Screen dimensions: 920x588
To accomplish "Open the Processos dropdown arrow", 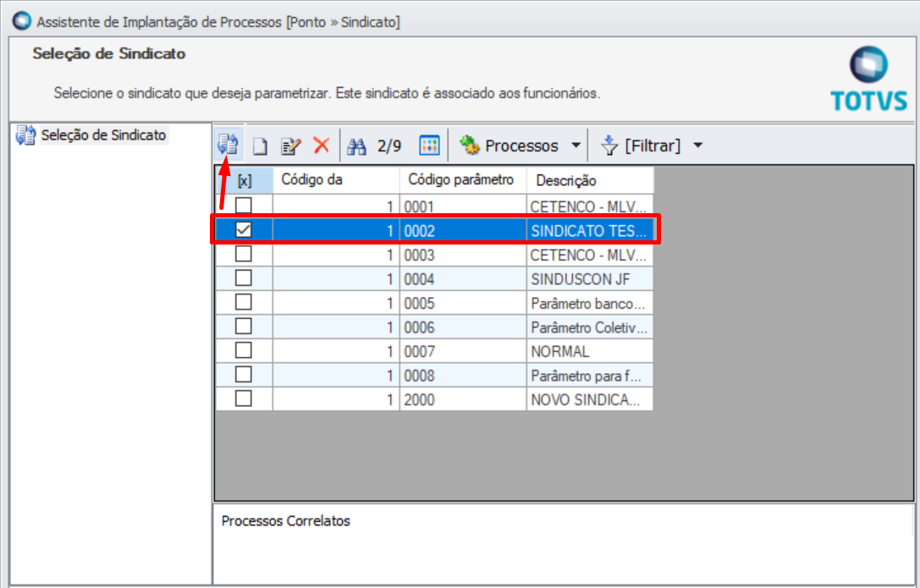I will [x=576, y=146].
